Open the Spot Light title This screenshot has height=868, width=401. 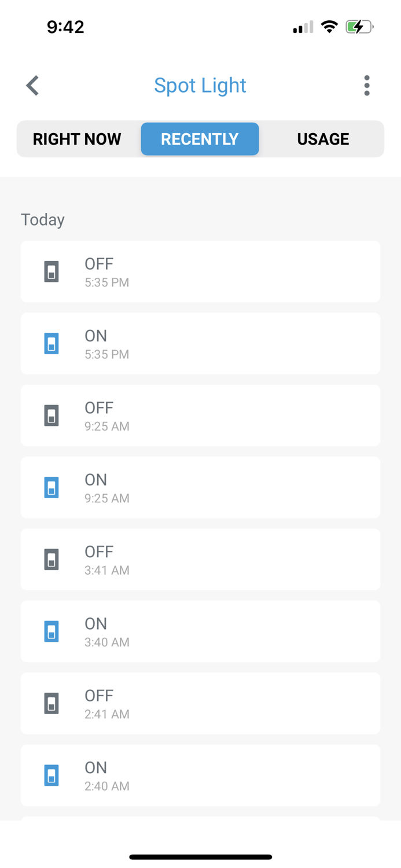[x=200, y=85]
